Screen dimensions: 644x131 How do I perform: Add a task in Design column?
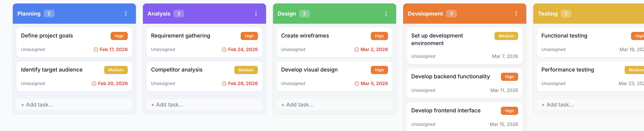335,105
